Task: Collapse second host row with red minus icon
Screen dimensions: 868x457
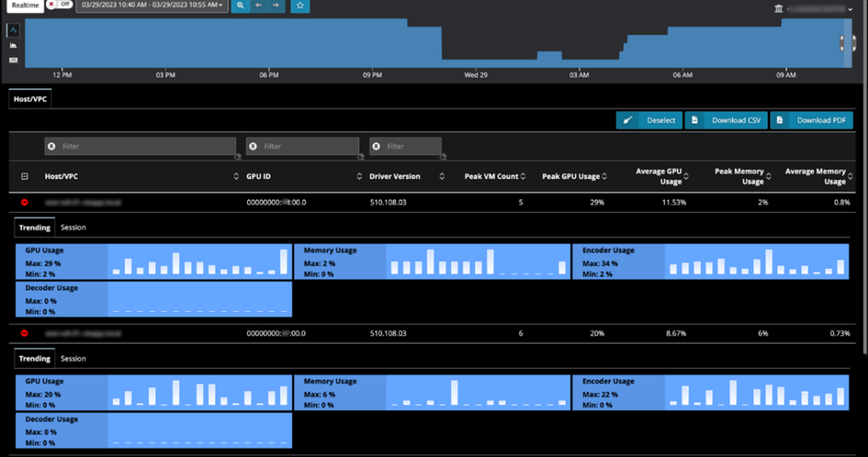Action: click(25, 333)
